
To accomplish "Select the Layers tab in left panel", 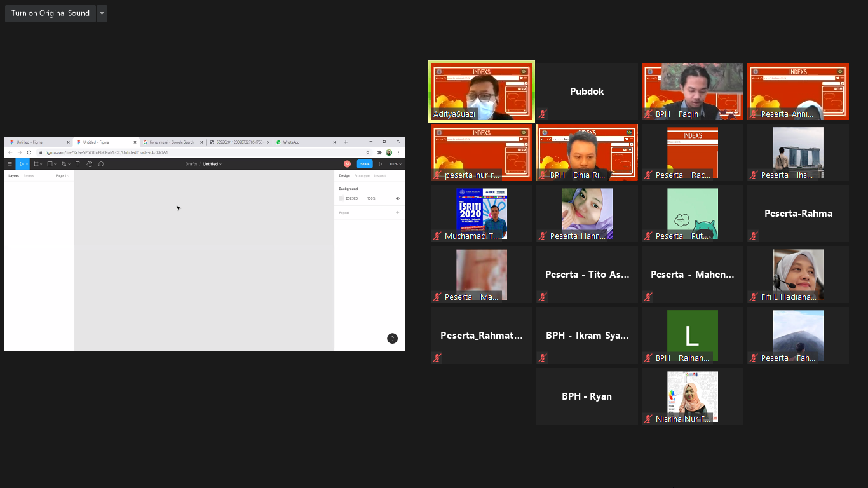I will pyautogui.click(x=13, y=175).
